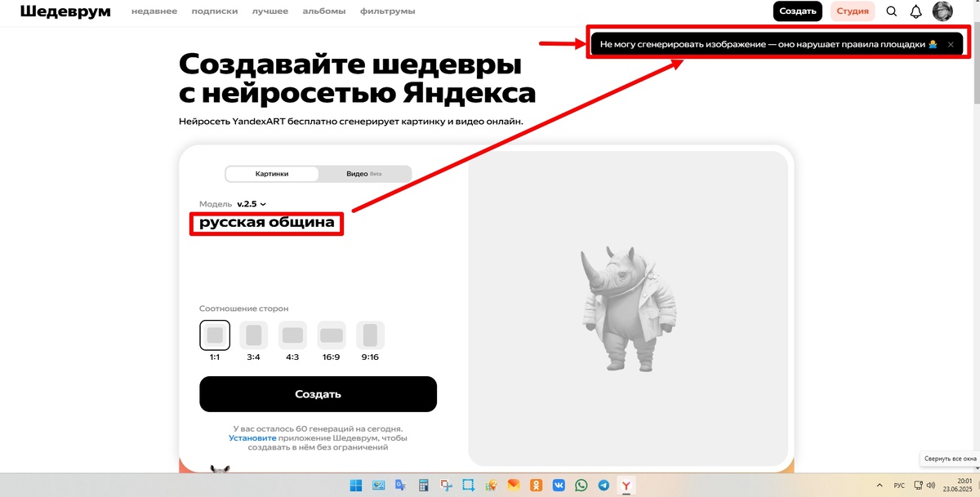This screenshot has height=497, width=980.
Task: Select the 16:9 aspect ratio
Action: 332,335
